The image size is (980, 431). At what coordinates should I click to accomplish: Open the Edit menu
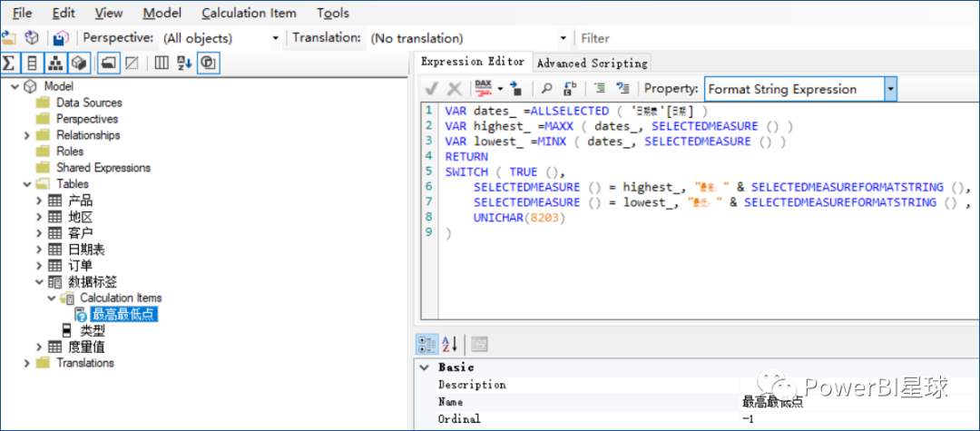click(x=64, y=13)
